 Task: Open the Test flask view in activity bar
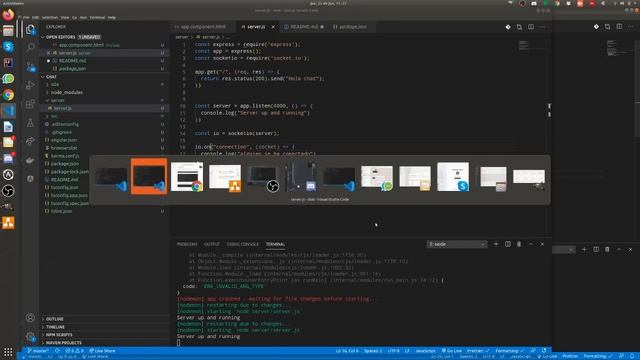click(x=31, y=123)
